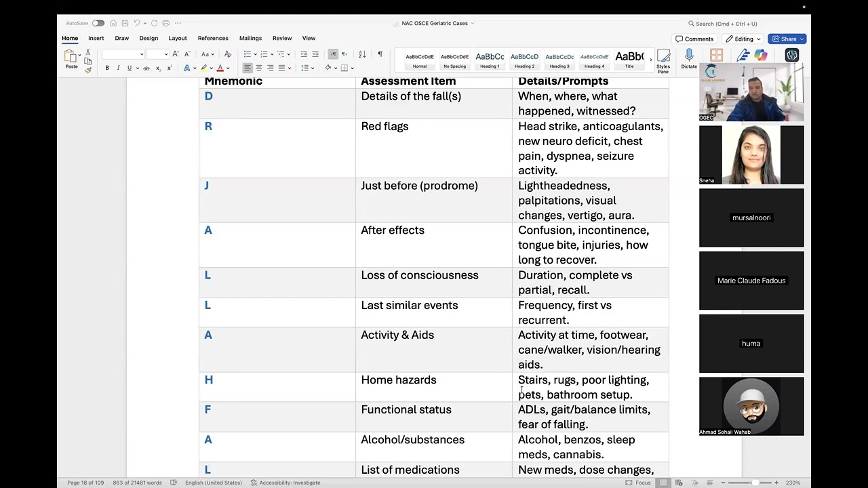868x488 pixels.
Task: Click the Focus mode button
Action: 637,483
